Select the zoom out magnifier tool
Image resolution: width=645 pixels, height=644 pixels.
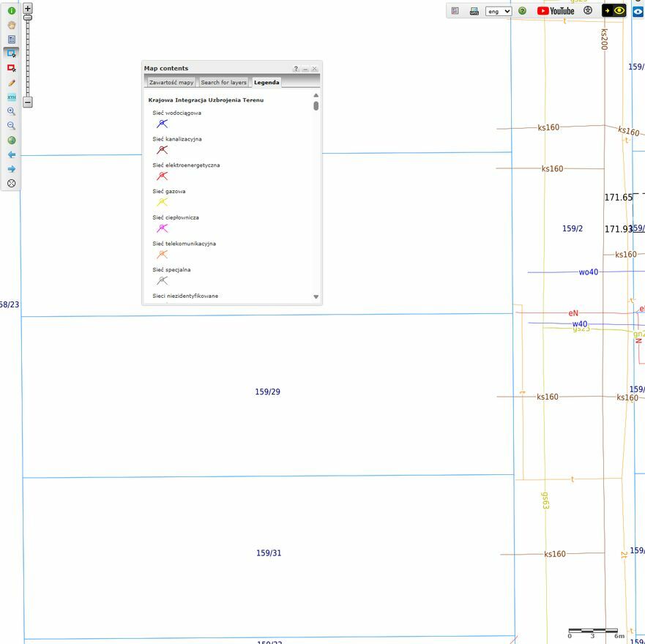click(x=12, y=126)
